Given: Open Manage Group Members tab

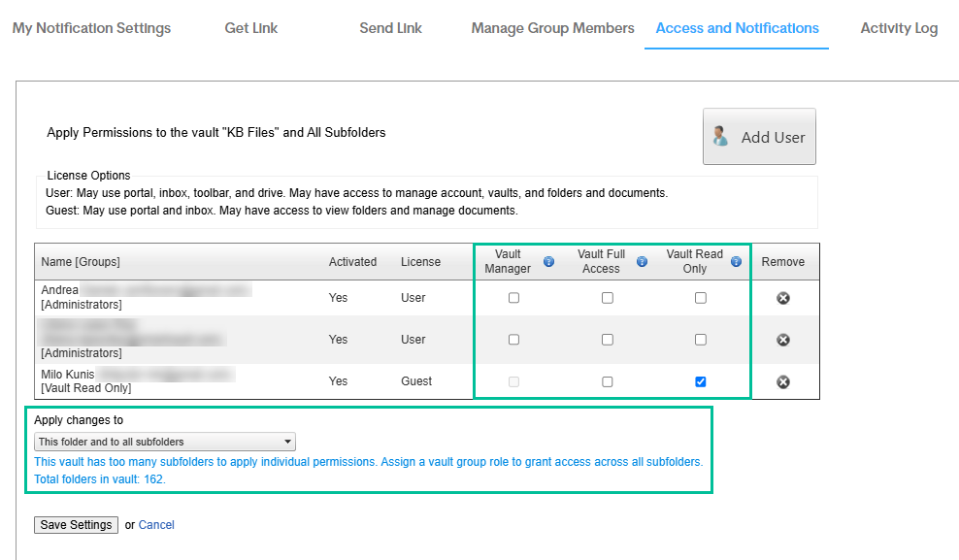Looking at the screenshot, I should click(553, 28).
